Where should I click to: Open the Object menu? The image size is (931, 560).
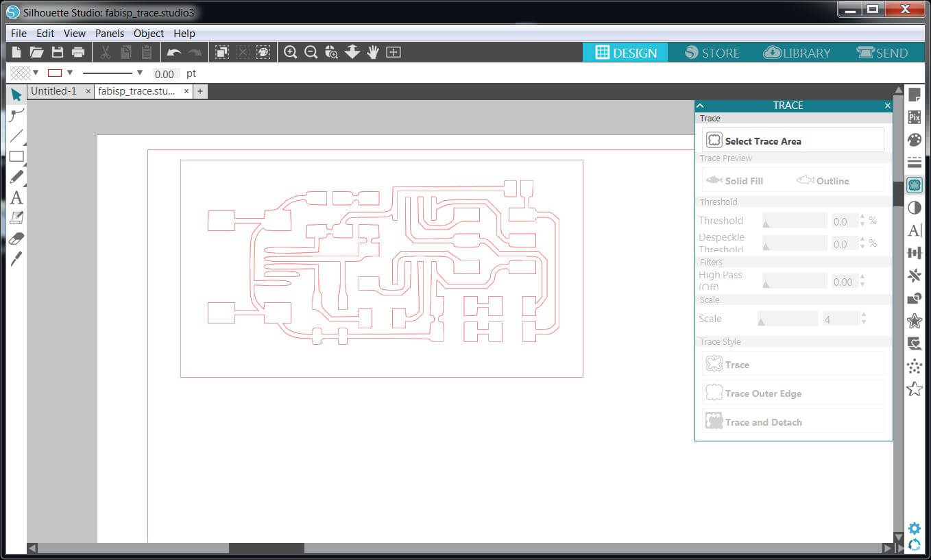(x=149, y=33)
